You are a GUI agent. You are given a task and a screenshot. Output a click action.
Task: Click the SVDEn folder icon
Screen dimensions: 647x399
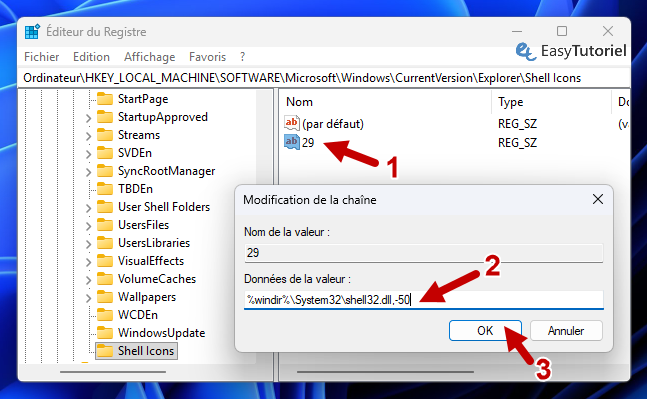[105, 153]
